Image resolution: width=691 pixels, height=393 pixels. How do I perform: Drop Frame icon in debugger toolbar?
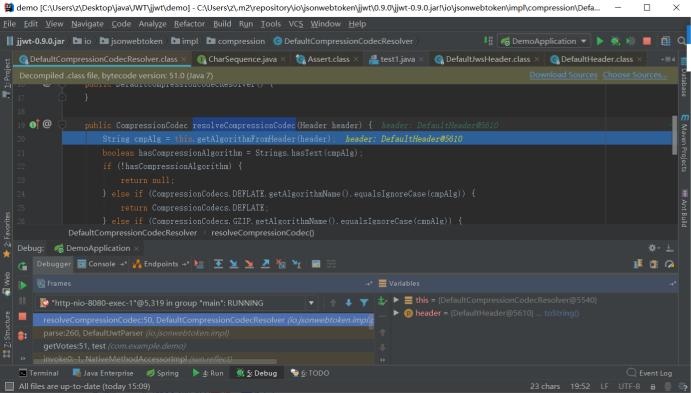(x=281, y=264)
